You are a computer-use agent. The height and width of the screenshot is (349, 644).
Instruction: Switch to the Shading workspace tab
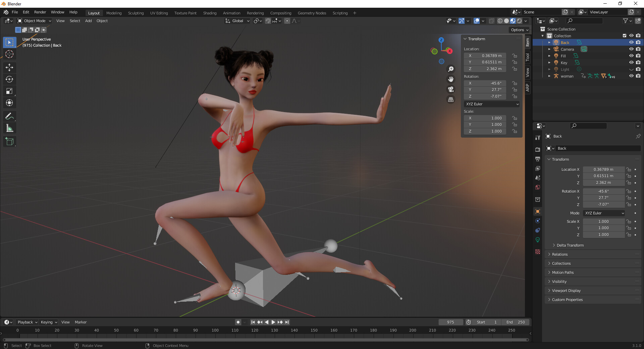(x=209, y=13)
